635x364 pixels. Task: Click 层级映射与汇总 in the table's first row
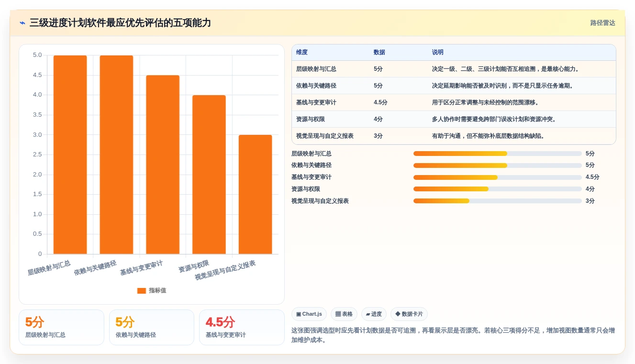tap(316, 69)
